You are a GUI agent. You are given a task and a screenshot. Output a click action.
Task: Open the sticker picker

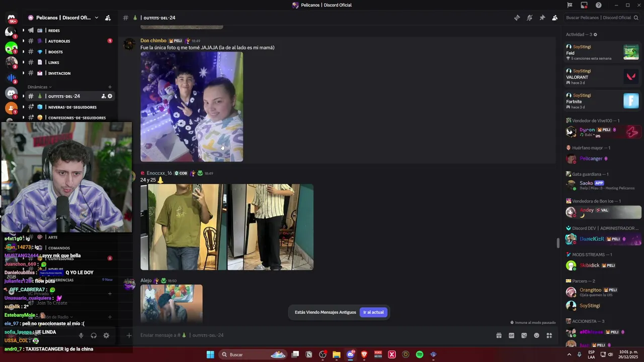click(x=524, y=335)
